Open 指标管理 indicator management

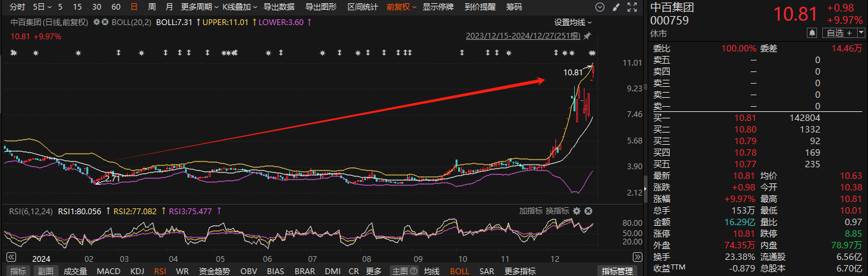click(616, 271)
